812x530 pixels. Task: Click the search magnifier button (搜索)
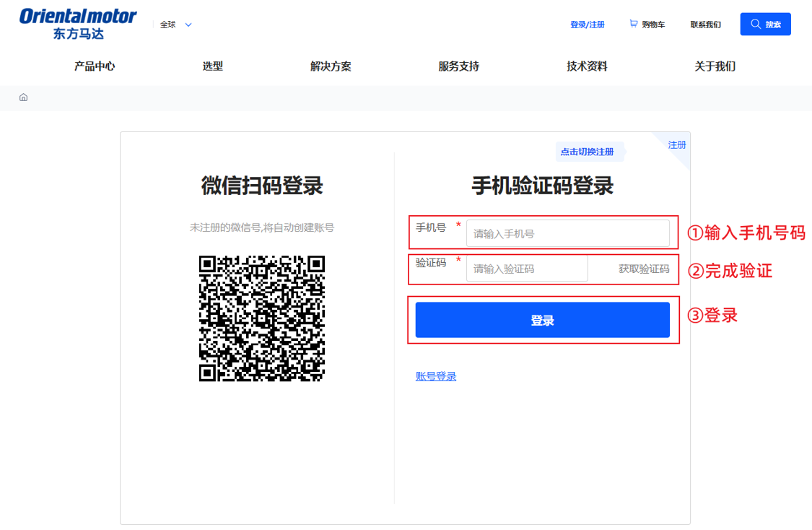pyautogui.click(x=765, y=23)
